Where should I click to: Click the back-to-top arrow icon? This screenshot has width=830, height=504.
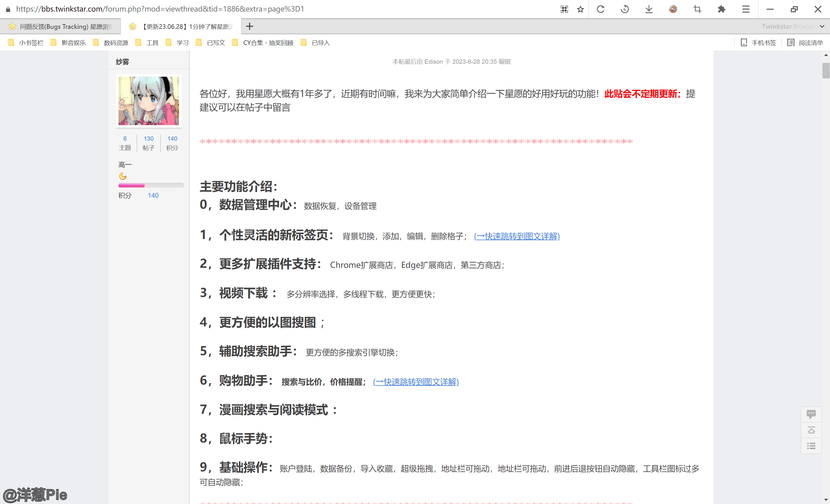click(x=811, y=430)
